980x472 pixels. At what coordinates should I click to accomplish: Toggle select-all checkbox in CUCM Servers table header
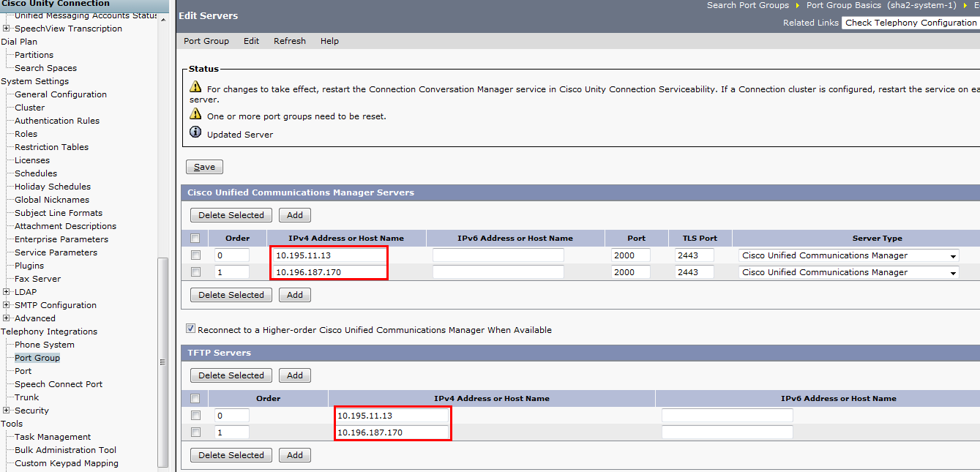pyautogui.click(x=195, y=239)
